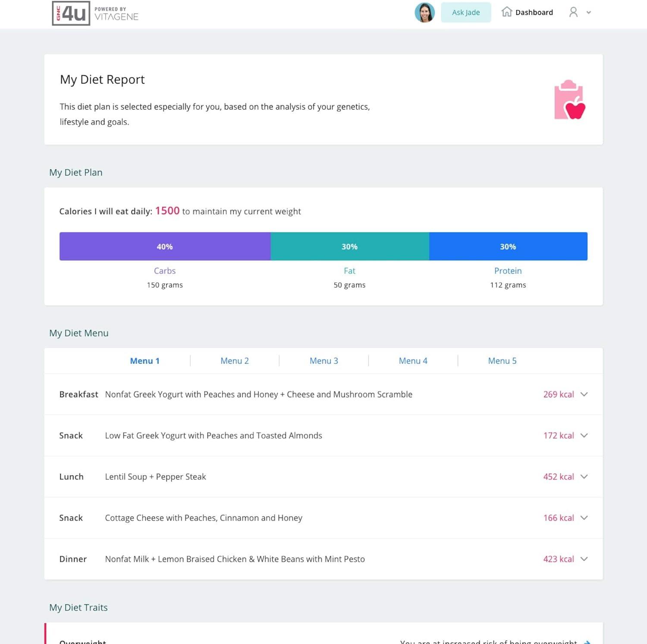Image resolution: width=647 pixels, height=644 pixels.
Task: Click the Breakfast meal description text
Action: 259,395
